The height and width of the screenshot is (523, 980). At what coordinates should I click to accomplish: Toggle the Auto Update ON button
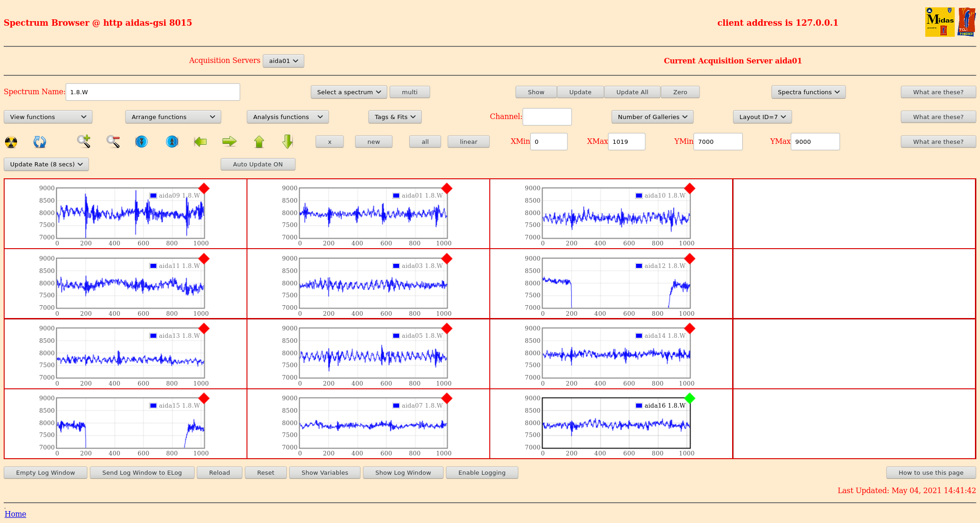[x=258, y=164]
